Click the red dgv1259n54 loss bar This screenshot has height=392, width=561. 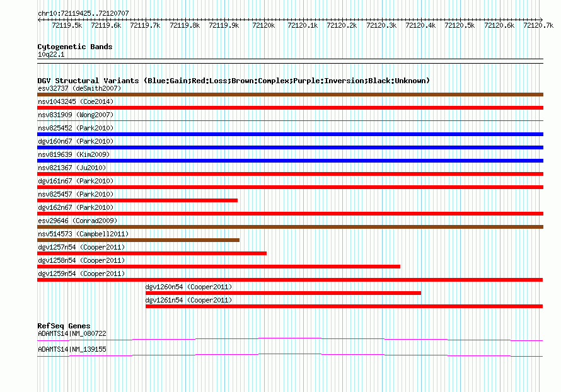pyautogui.click(x=290, y=280)
